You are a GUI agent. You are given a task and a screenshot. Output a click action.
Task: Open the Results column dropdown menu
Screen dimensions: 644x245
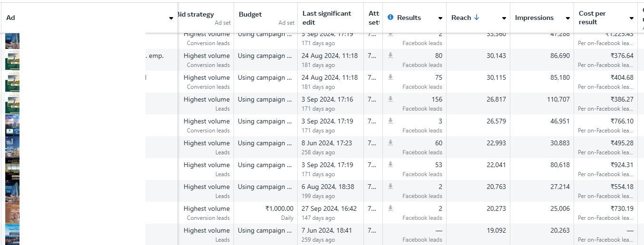(440, 18)
